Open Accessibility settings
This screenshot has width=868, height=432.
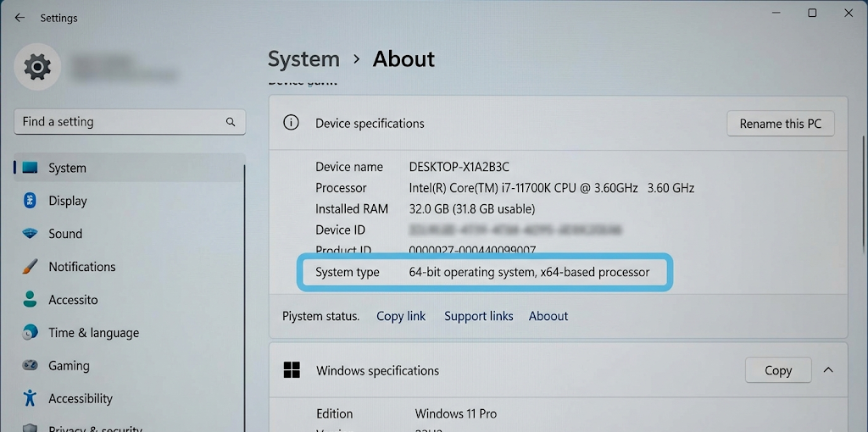tap(129, 398)
